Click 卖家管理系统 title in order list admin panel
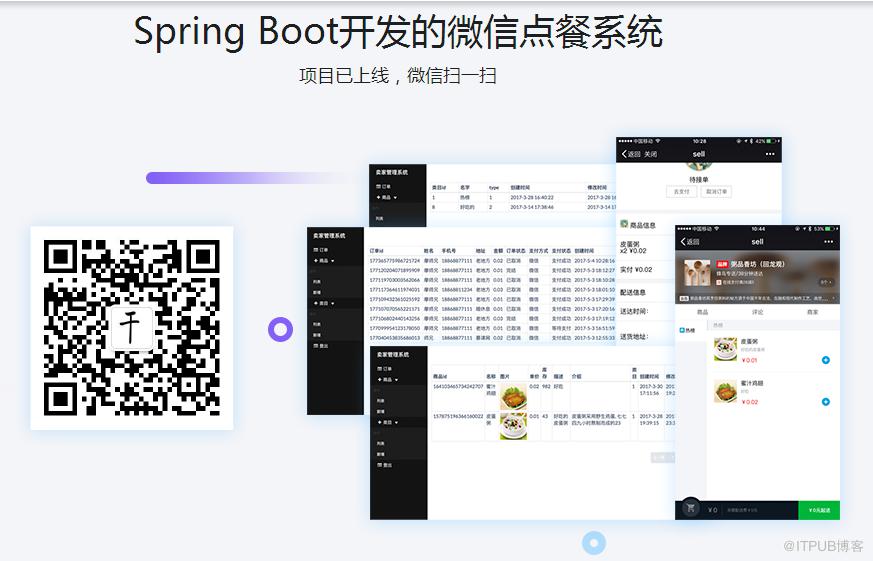 click(329, 236)
